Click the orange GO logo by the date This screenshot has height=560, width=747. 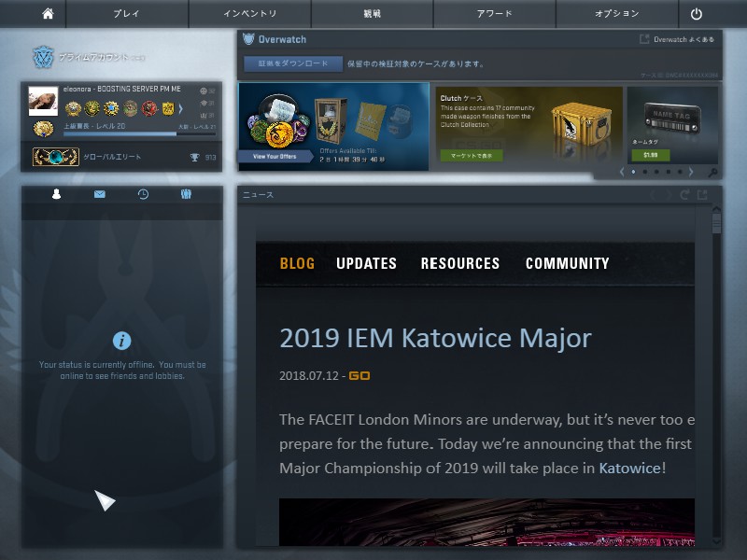point(359,376)
